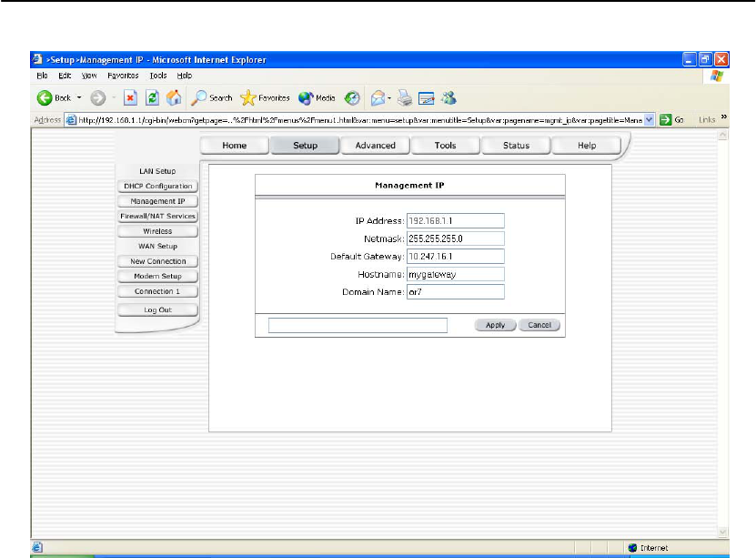Click New Connection in sidebar
Image resolution: width=756 pixels, height=558 pixels.
(x=157, y=261)
